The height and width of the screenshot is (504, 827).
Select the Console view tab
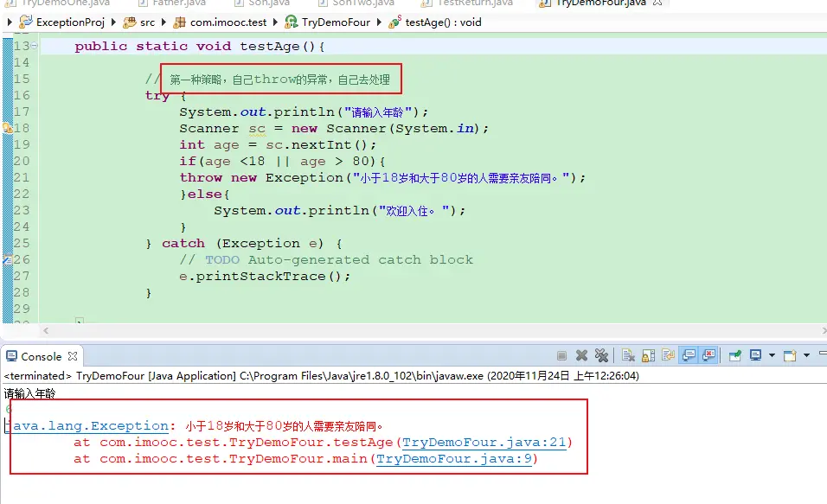(41, 356)
